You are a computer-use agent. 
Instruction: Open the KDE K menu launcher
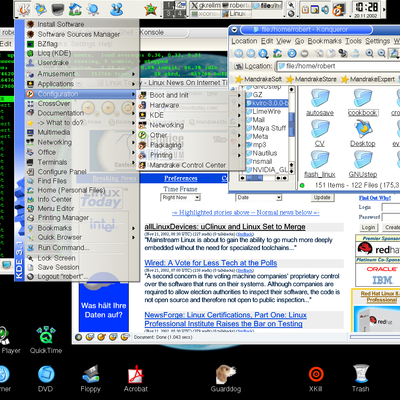click(x=23, y=9)
